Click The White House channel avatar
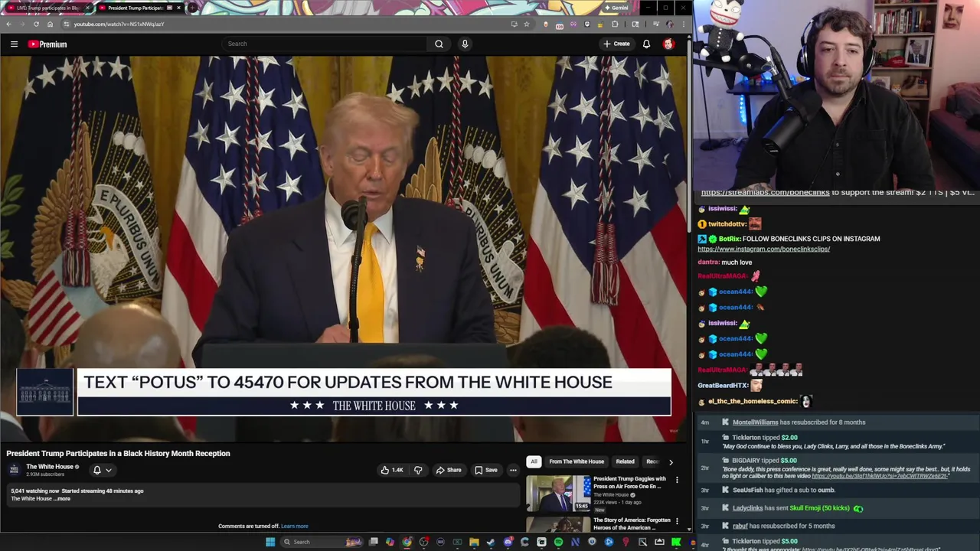This screenshot has width=980, height=551. (14, 469)
